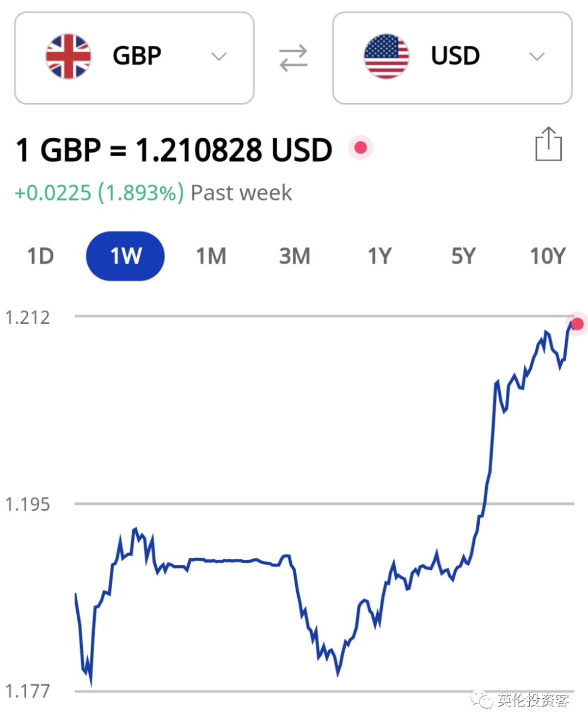Image resolution: width=588 pixels, height=726 pixels.
Task: Tap the +0.0225 (1.893%) change text
Action: [99, 193]
